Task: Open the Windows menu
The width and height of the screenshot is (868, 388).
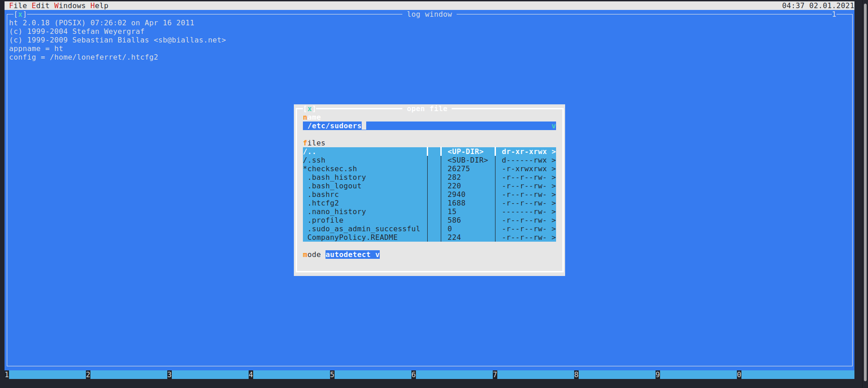Action: 70,5
